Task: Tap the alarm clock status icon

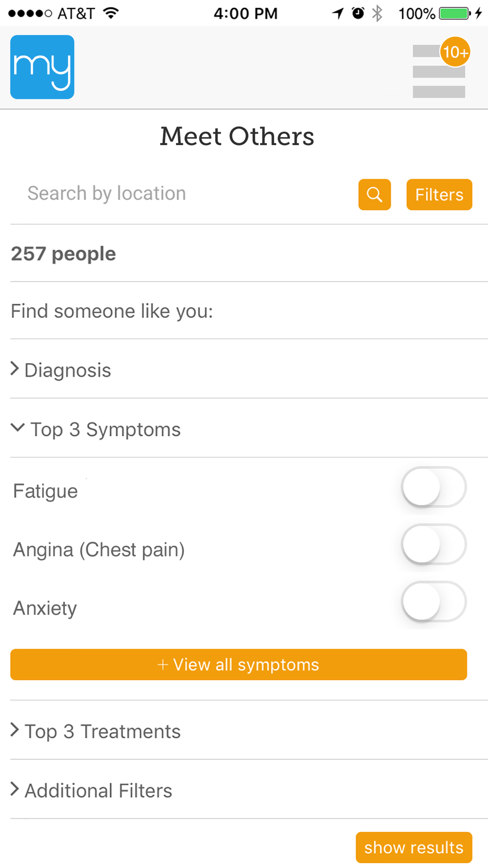Action: point(358,13)
